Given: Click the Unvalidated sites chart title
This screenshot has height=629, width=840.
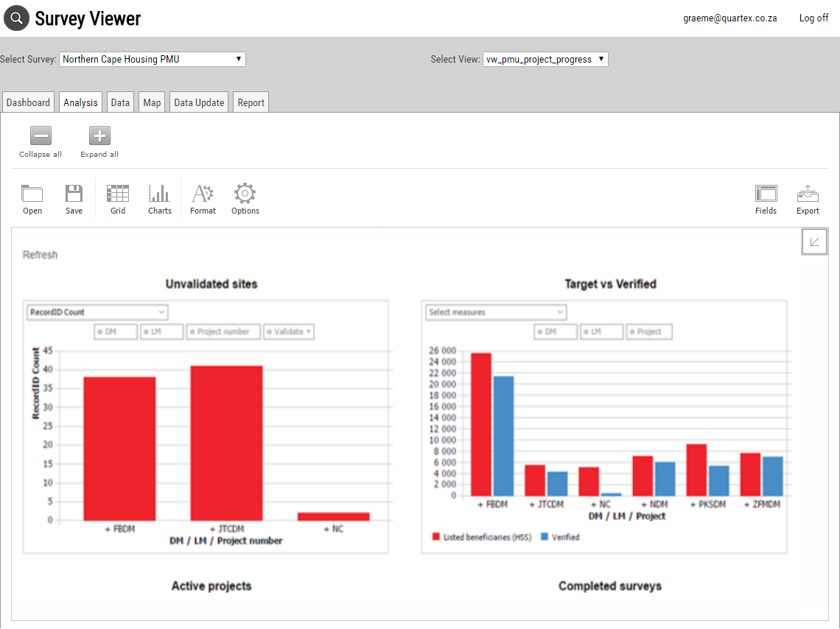Looking at the screenshot, I should click(211, 284).
